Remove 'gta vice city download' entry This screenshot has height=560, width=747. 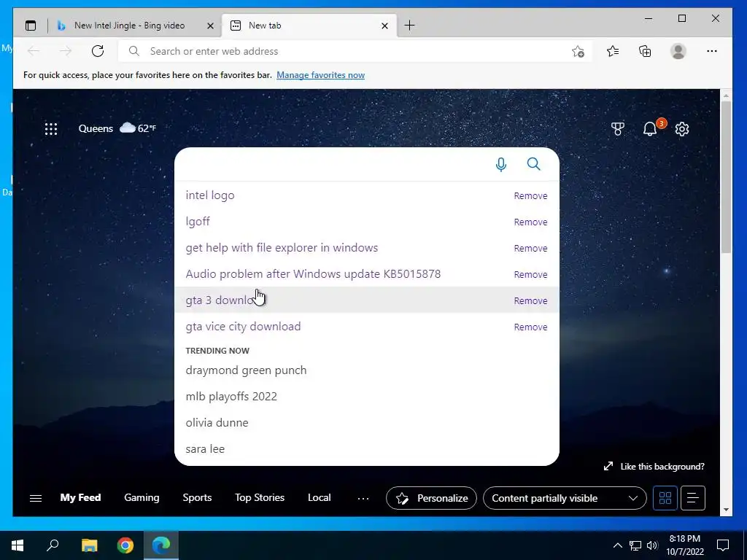(x=530, y=327)
